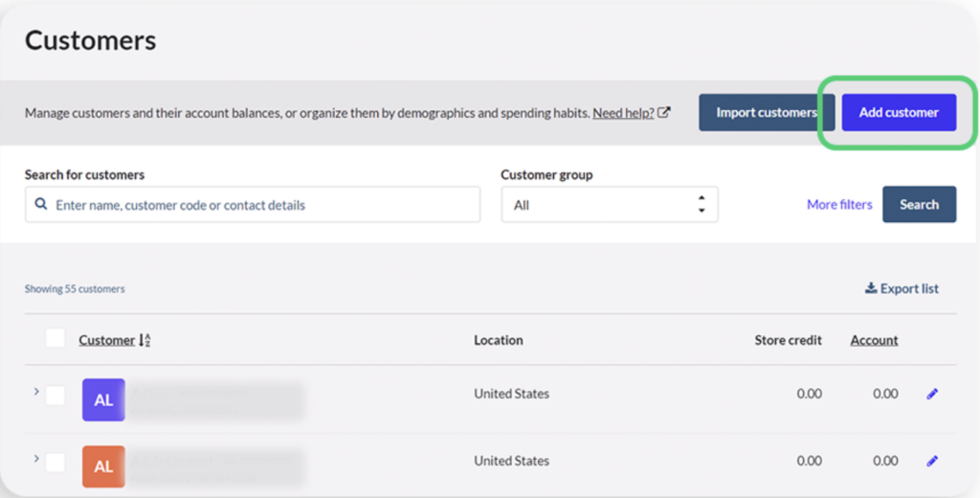Viewport: 980px width, 498px height.
Task: Expand the orange AL customer row
Action: [36, 459]
